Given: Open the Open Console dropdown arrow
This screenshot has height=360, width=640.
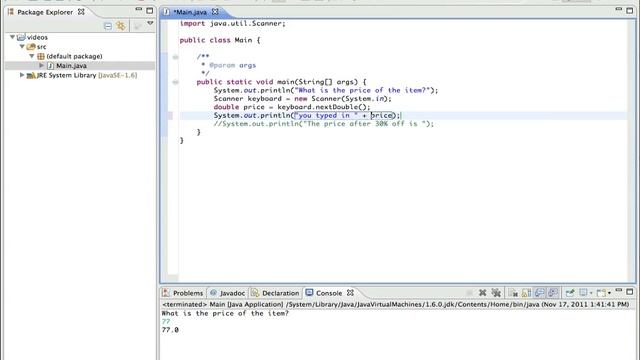Looking at the screenshot, I should (609, 293).
